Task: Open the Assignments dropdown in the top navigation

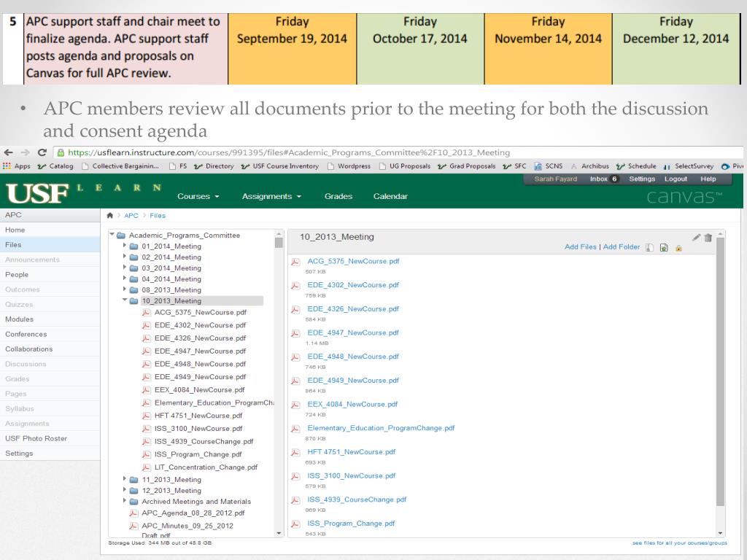Action: point(271,196)
